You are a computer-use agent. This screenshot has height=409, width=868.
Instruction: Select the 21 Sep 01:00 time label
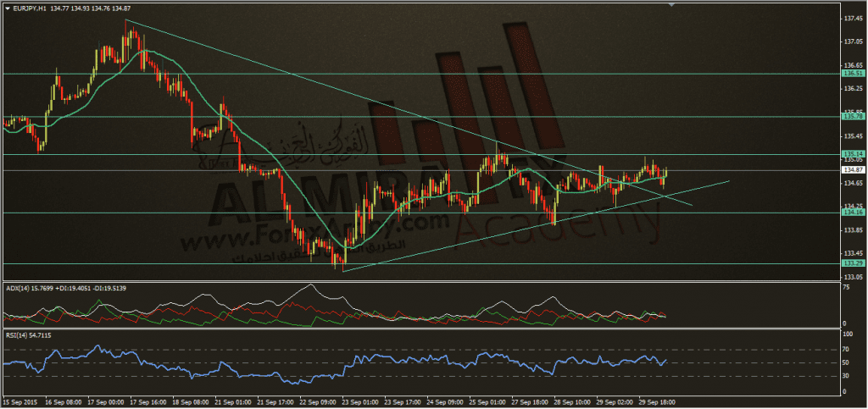click(233, 402)
